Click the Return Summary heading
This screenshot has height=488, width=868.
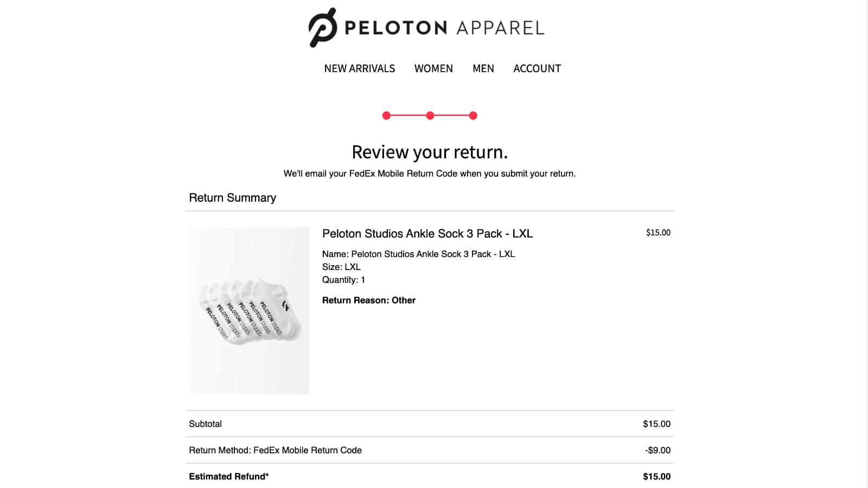pos(232,198)
